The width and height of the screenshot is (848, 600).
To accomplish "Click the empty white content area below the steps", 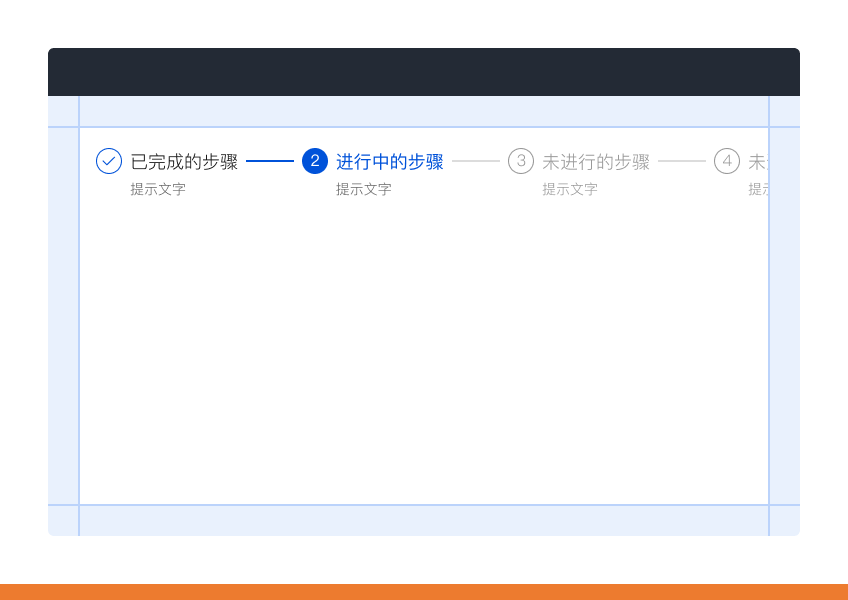I will tap(424, 350).
